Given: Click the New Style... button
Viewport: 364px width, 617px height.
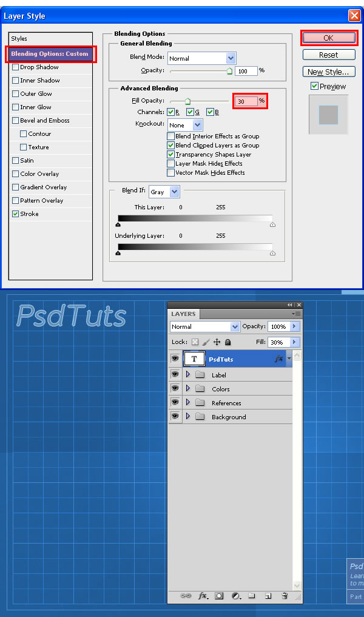Looking at the screenshot, I should [329, 72].
